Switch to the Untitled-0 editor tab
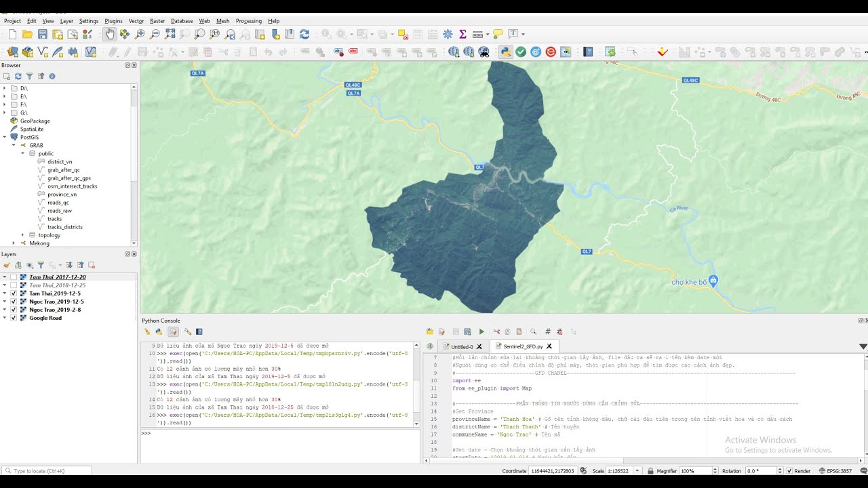 tap(462, 346)
